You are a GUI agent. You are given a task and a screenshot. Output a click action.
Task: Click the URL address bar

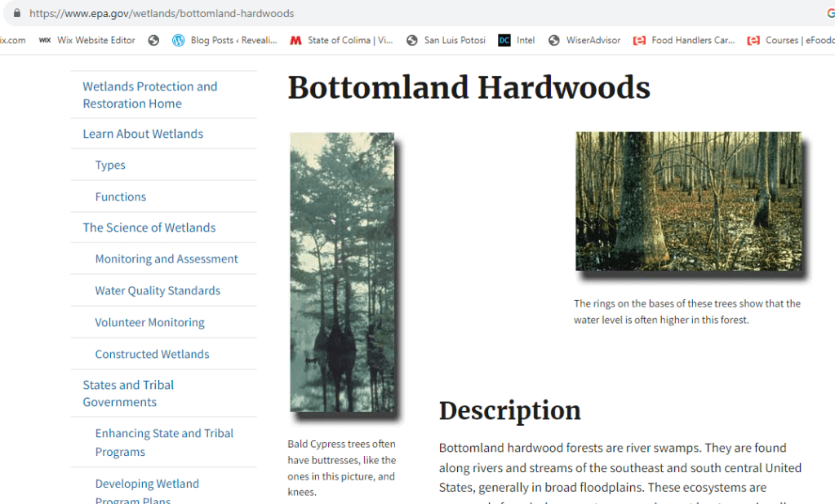tap(408, 14)
